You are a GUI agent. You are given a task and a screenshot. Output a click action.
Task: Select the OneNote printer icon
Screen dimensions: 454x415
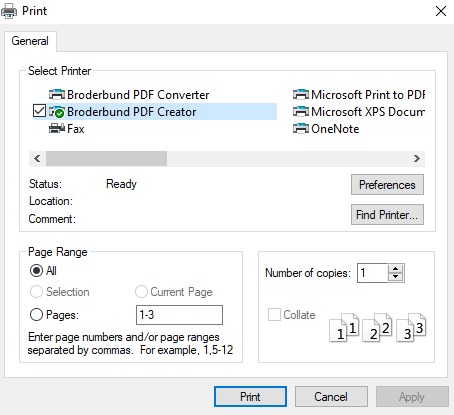click(x=301, y=129)
